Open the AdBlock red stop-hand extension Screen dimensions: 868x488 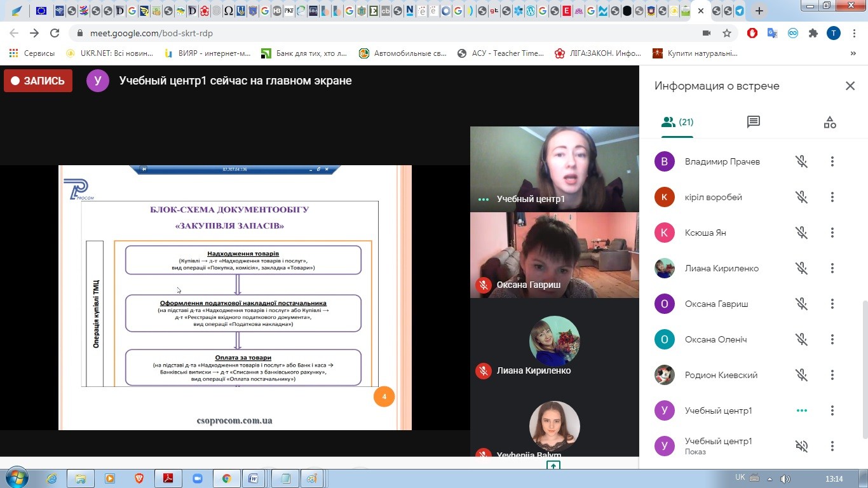(752, 33)
